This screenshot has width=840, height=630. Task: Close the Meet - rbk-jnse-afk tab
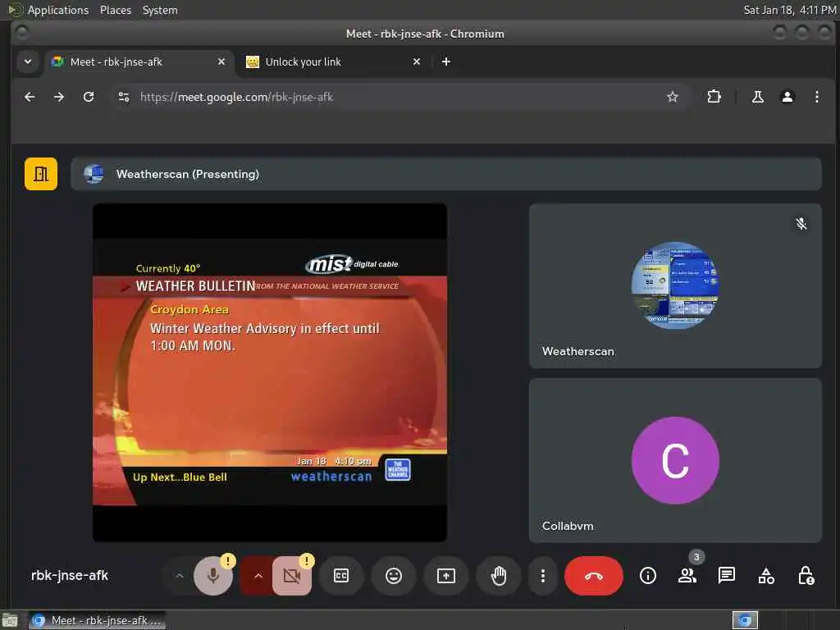pos(221,62)
